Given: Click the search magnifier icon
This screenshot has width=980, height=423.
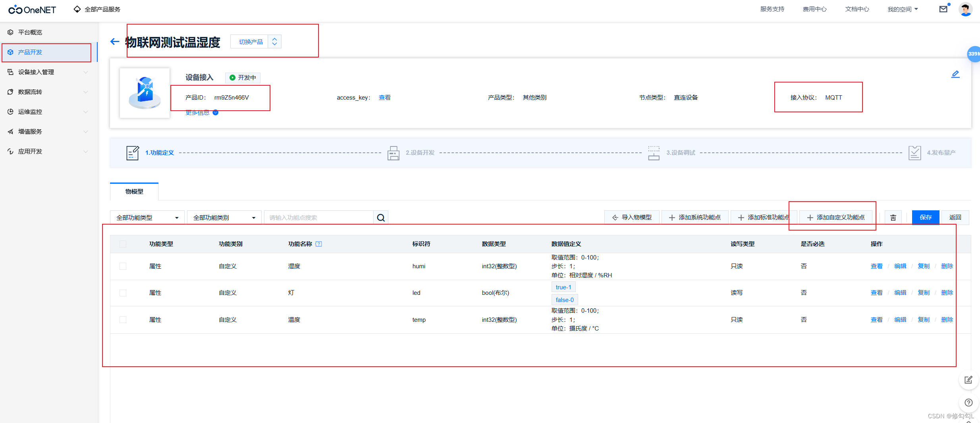Looking at the screenshot, I should pos(380,217).
